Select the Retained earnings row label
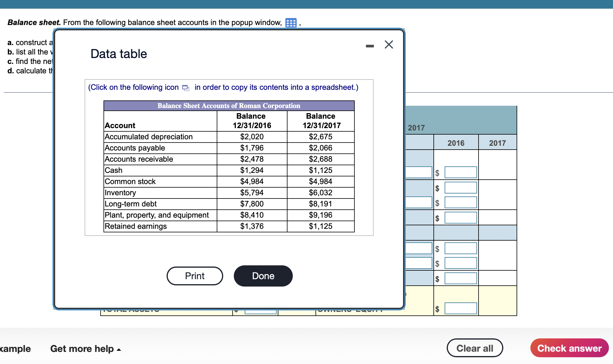 coord(136,226)
